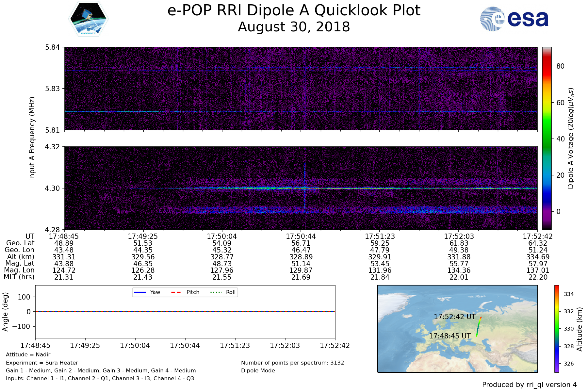Click the 17:50:44 tick under attitude plot
Image resolution: width=588 pixels, height=392 pixels.
coord(185,345)
